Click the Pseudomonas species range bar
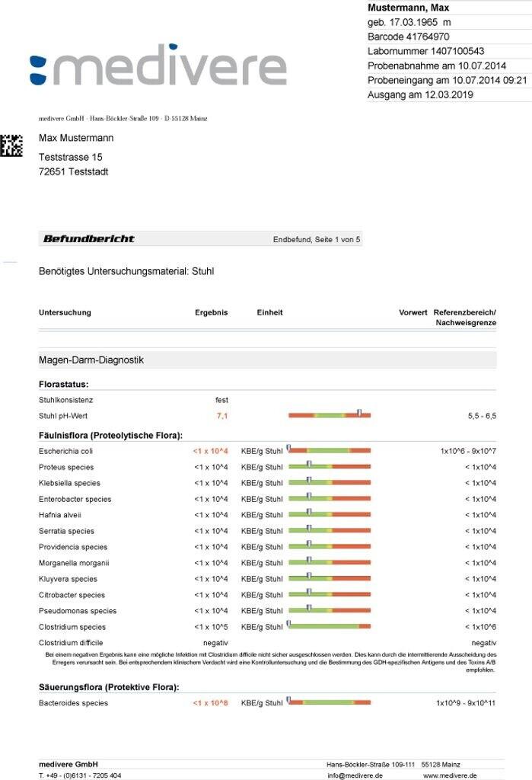Screen dimensions: 532x780 tap(329, 611)
